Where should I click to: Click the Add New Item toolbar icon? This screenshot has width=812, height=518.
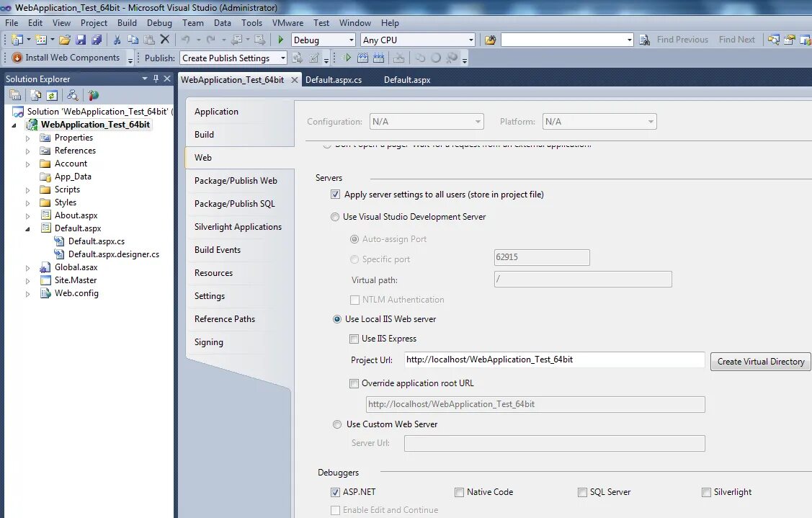[x=41, y=40]
